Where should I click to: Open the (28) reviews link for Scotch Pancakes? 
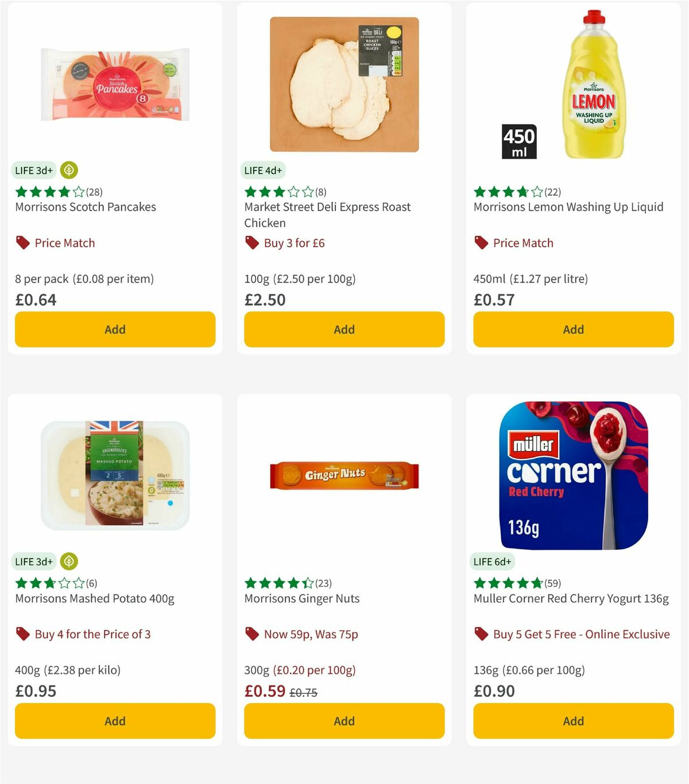point(93,192)
